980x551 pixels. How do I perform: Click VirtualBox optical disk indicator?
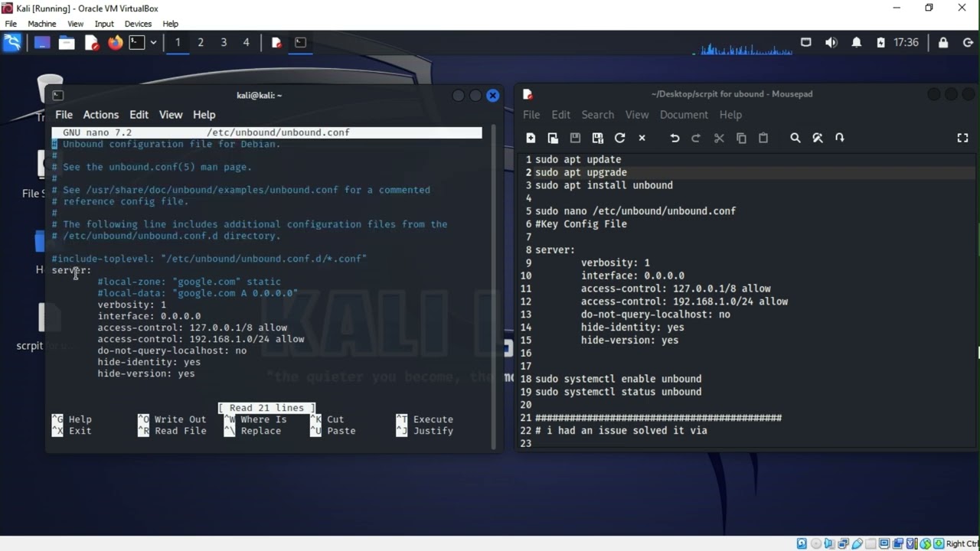pos(815,543)
